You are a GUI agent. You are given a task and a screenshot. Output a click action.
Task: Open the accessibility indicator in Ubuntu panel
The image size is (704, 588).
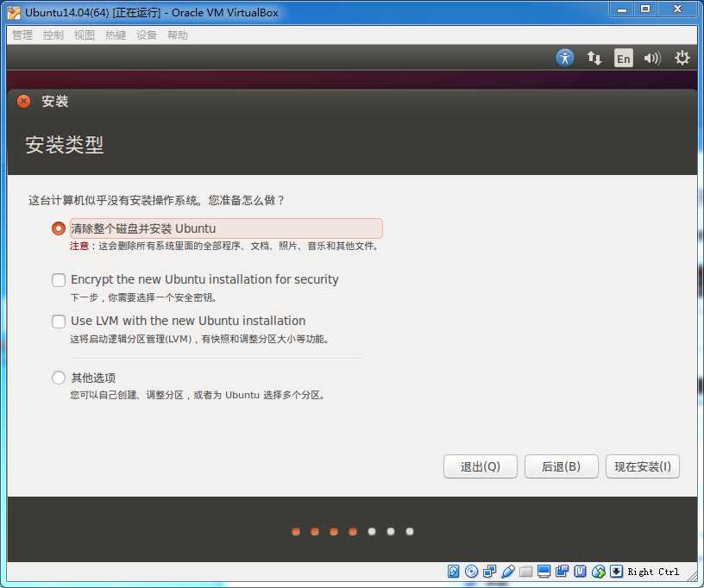click(565, 59)
